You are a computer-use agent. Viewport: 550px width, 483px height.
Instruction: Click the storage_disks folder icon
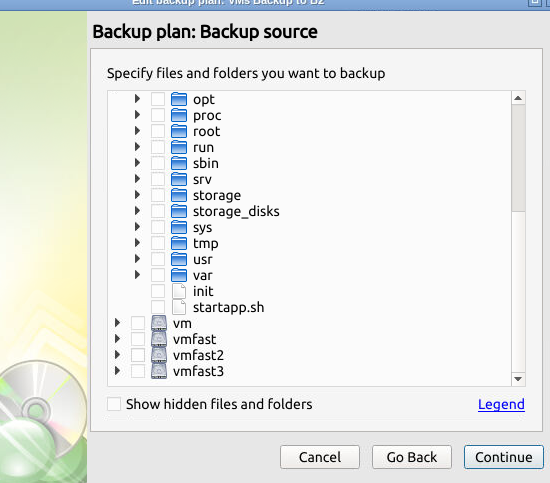click(179, 211)
